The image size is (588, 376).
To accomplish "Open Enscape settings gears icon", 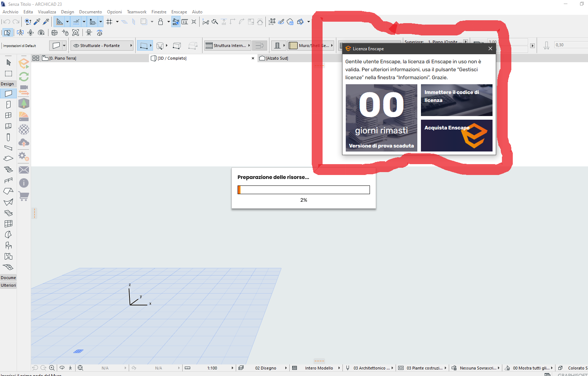I will click(24, 156).
